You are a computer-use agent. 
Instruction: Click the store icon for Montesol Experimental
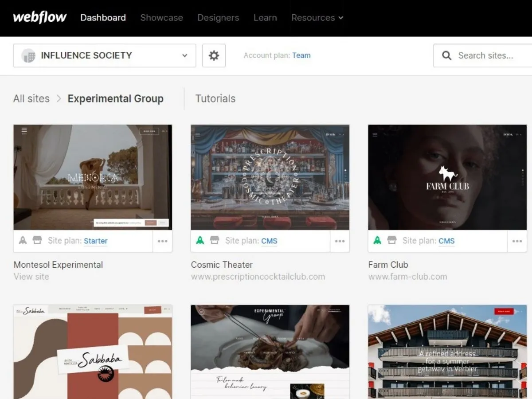click(x=37, y=240)
